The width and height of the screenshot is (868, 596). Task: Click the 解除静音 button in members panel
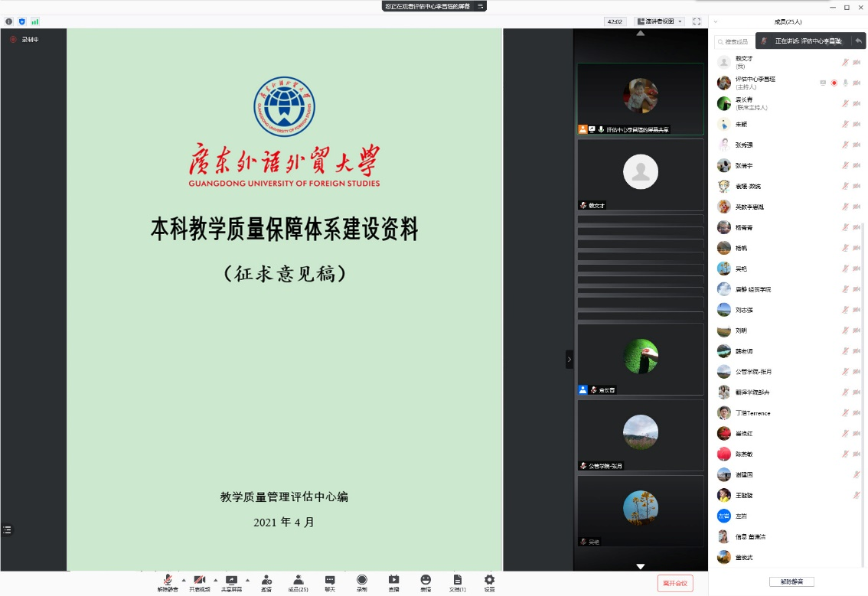pos(791,581)
